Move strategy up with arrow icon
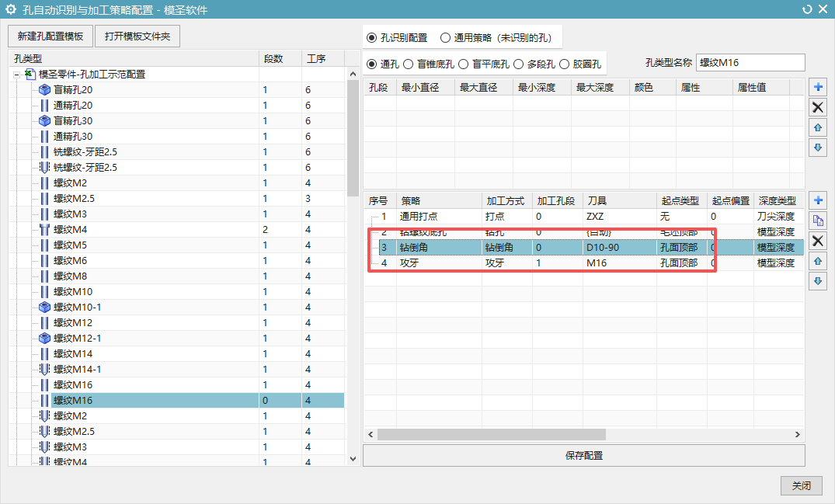Image resolution: width=835 pixels, height=504 pixels. (x=817, y=261)
